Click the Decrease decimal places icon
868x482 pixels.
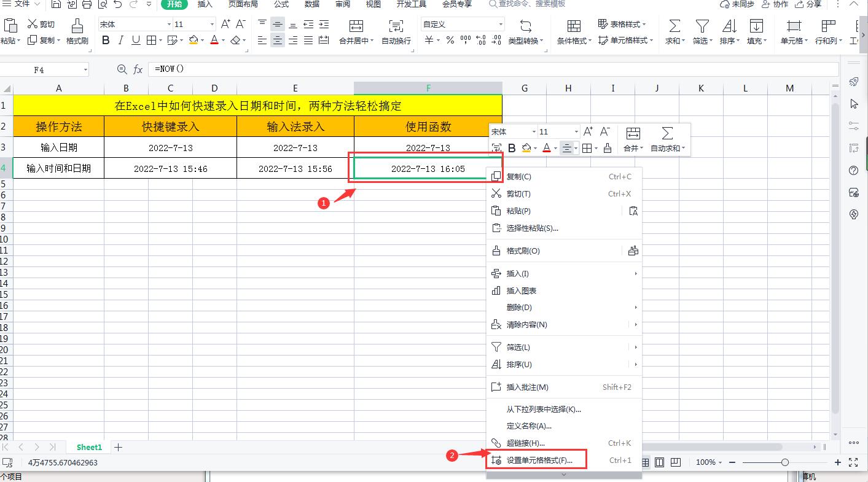click(x=495, y=41)
